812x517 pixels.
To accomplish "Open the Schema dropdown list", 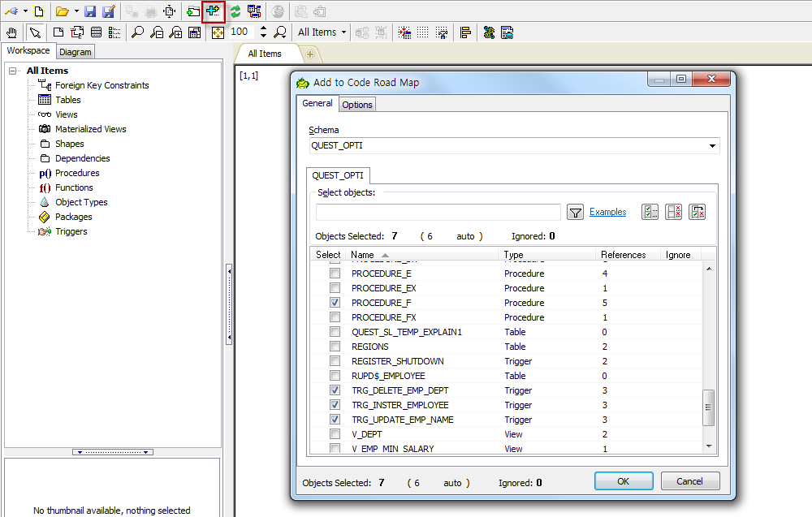I will pos(712,146).
